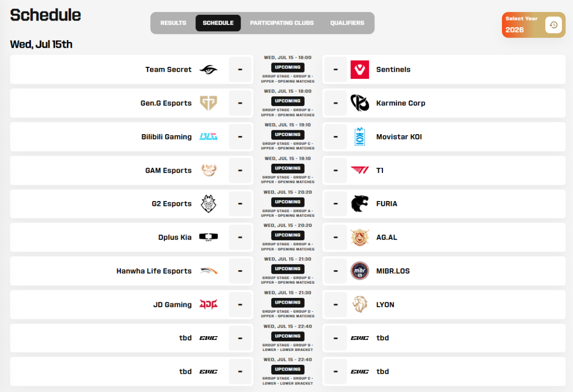573x392 pixels.
Task: Open the Participating Clubs tab
Action: [282, 23]
